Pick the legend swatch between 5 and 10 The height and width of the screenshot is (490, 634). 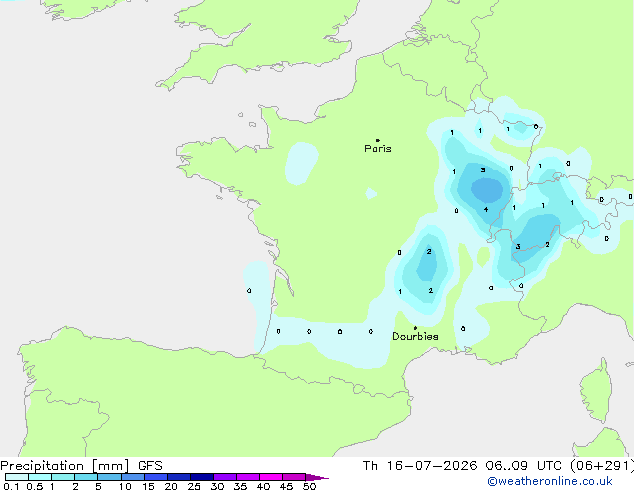coord(109,477)
